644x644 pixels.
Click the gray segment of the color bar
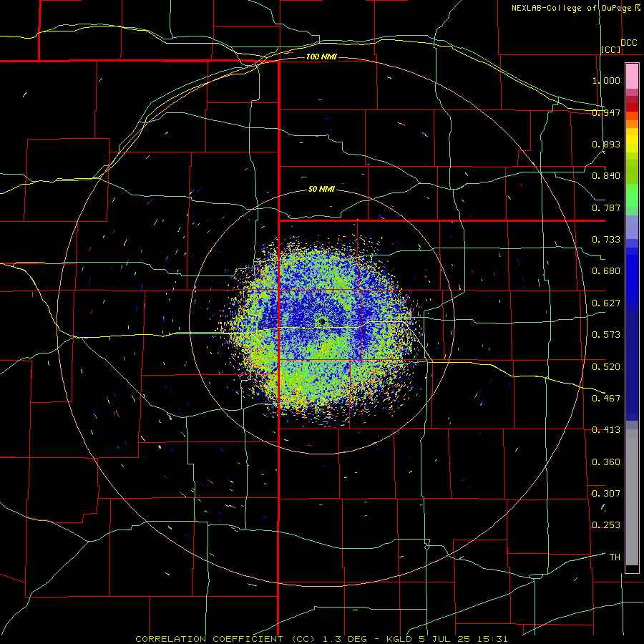[x=632, y=497]
